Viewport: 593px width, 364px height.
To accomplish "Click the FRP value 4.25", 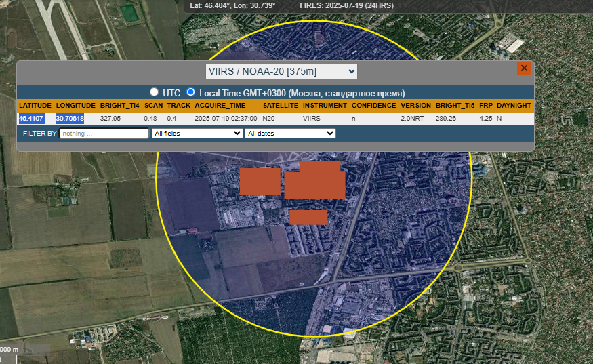I will (486, 119).
